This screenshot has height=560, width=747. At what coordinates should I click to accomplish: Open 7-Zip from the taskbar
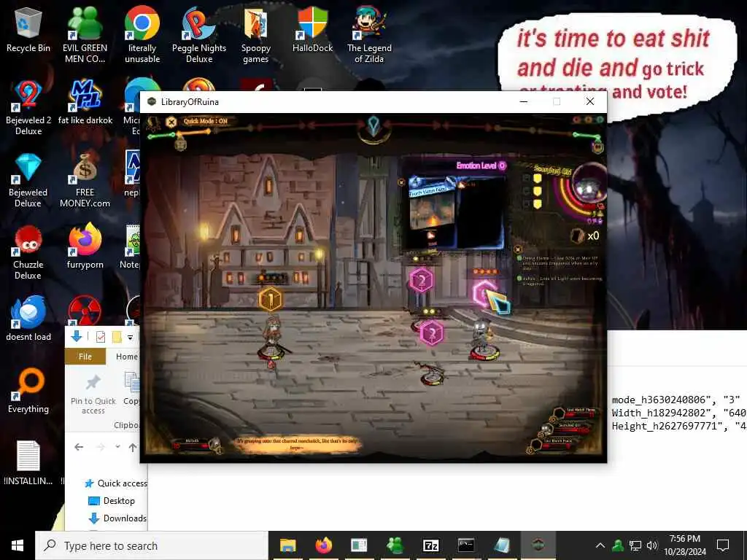coord(430,545)
